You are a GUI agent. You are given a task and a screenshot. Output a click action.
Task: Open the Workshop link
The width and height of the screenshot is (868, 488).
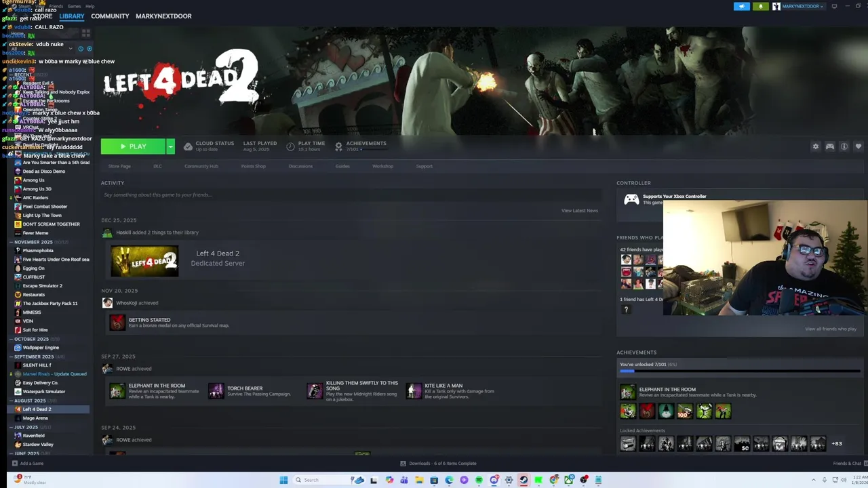click(x=382, y=166)
